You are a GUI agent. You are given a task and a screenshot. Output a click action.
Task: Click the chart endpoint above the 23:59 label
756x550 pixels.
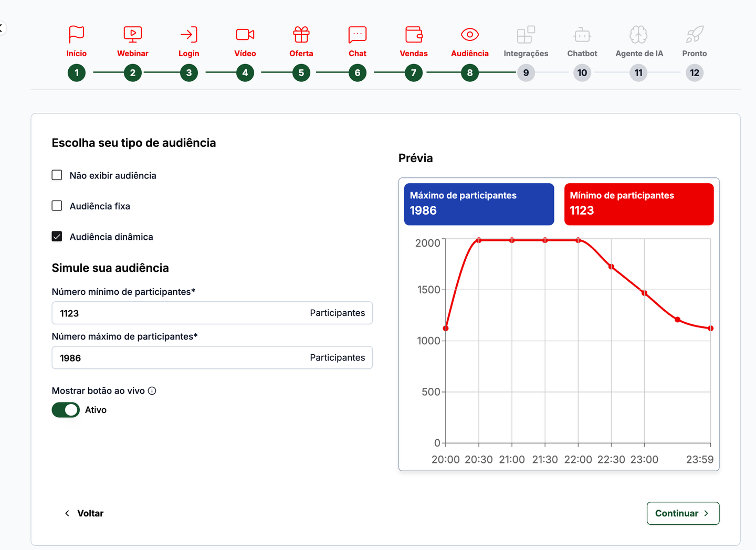[x=710, y=329]
